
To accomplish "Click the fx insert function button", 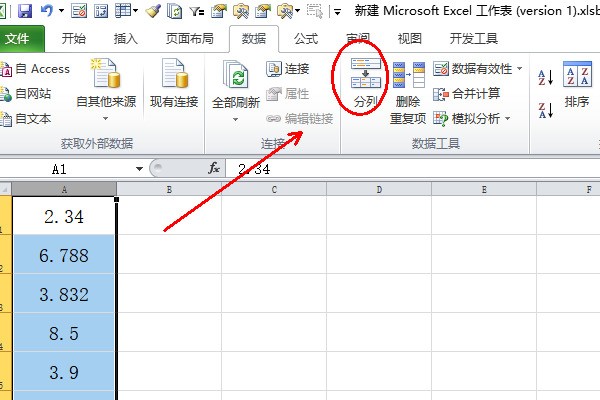I will coord(213,169).
